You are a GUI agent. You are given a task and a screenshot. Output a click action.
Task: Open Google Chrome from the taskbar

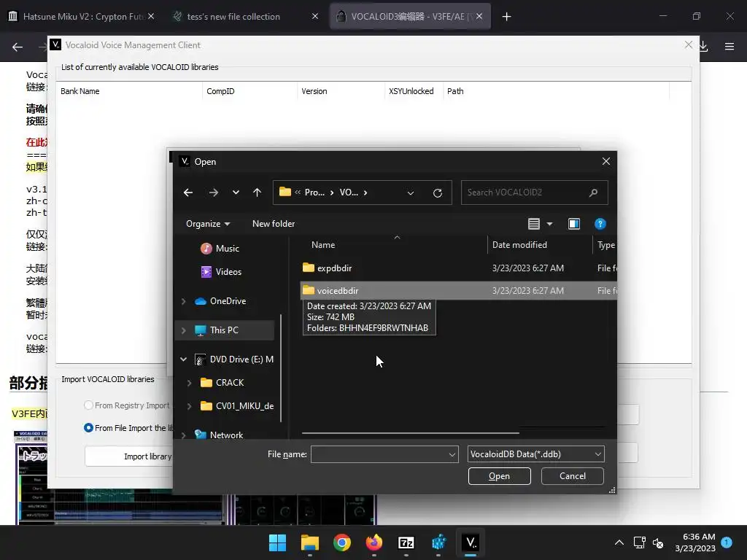(x=341, y=542)
